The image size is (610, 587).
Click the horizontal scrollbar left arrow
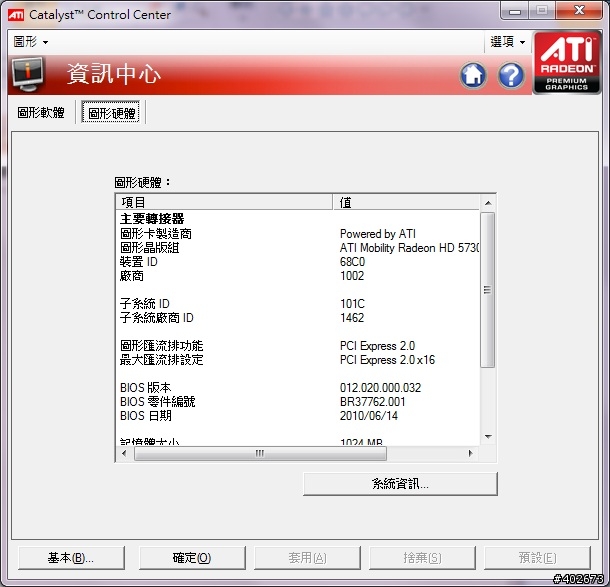124,453
